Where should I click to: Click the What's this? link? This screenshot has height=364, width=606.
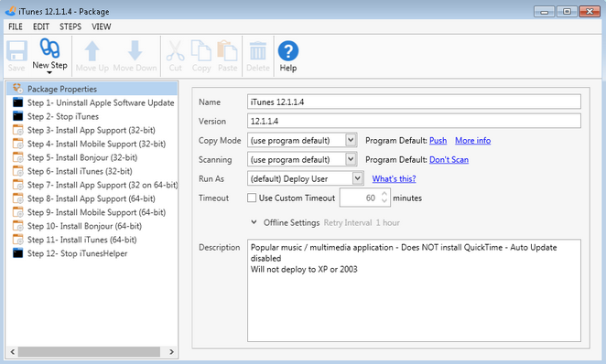(x=394, y=178)
